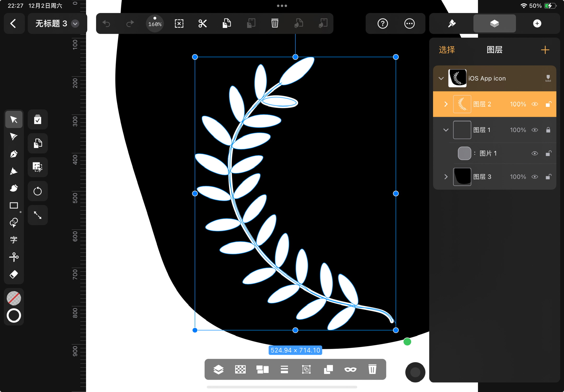This screenshot has width=564, height=392.
Task: Select the Brush tool
Action: tap(14, 188)
